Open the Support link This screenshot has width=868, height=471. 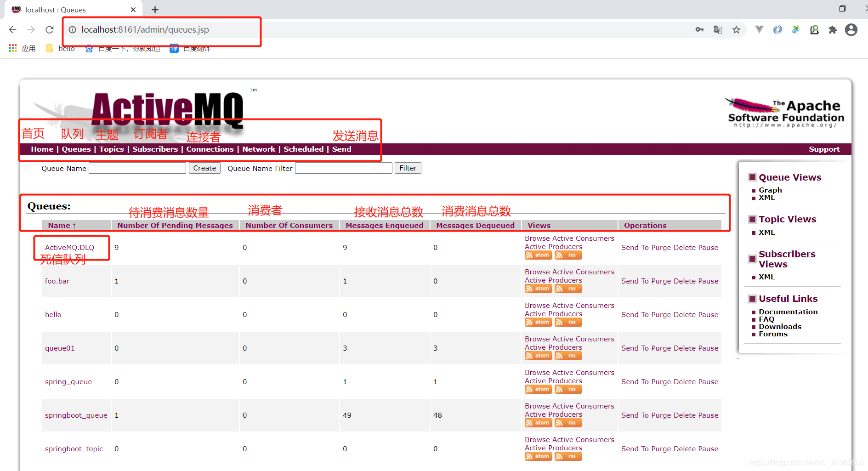tap(824, 149)
